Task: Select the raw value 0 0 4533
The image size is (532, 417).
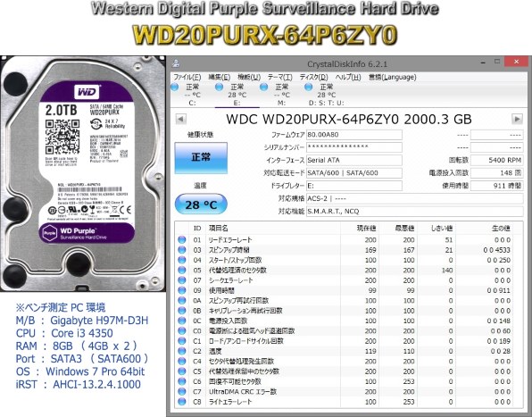Action: (497, 250)
